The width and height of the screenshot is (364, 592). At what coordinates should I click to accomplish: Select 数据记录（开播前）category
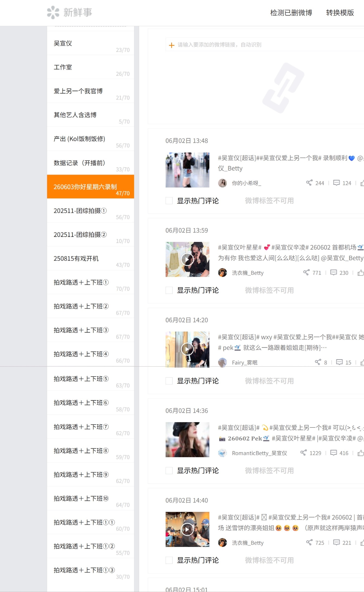point(90,162)
